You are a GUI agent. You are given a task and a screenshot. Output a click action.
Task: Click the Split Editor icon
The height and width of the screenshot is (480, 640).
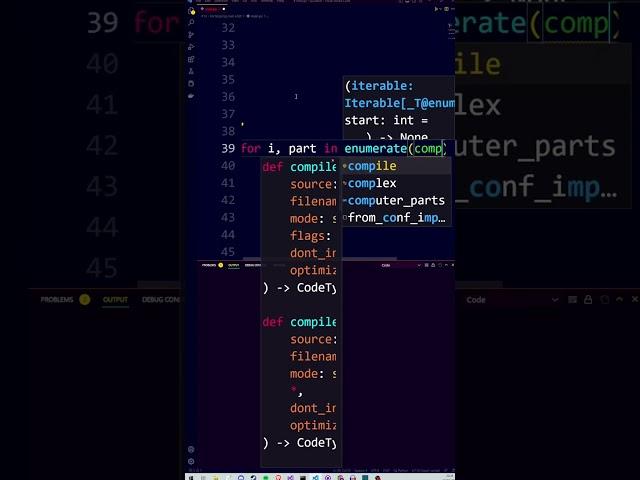(x=446, y=9)
